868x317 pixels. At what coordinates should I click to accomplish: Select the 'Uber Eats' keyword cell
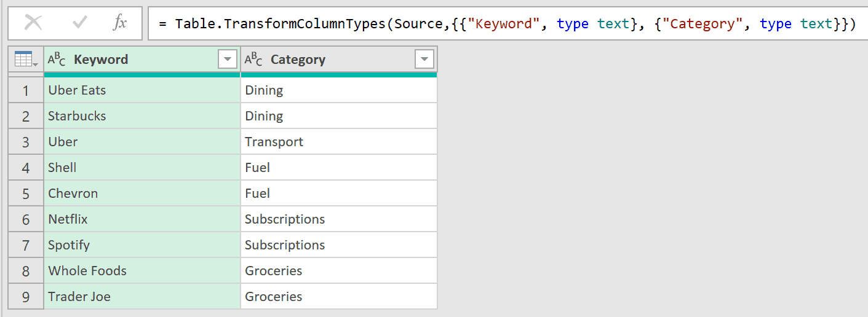142,90
